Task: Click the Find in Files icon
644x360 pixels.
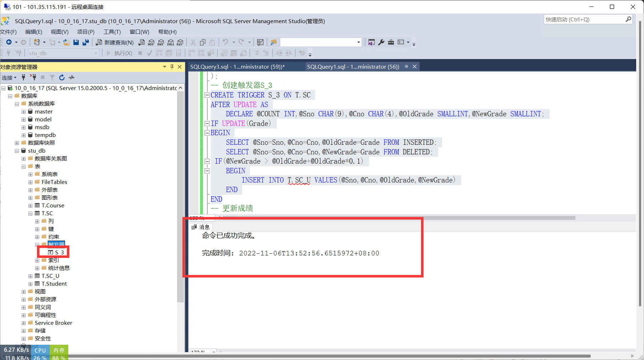Action: click(x=273, y=42)
